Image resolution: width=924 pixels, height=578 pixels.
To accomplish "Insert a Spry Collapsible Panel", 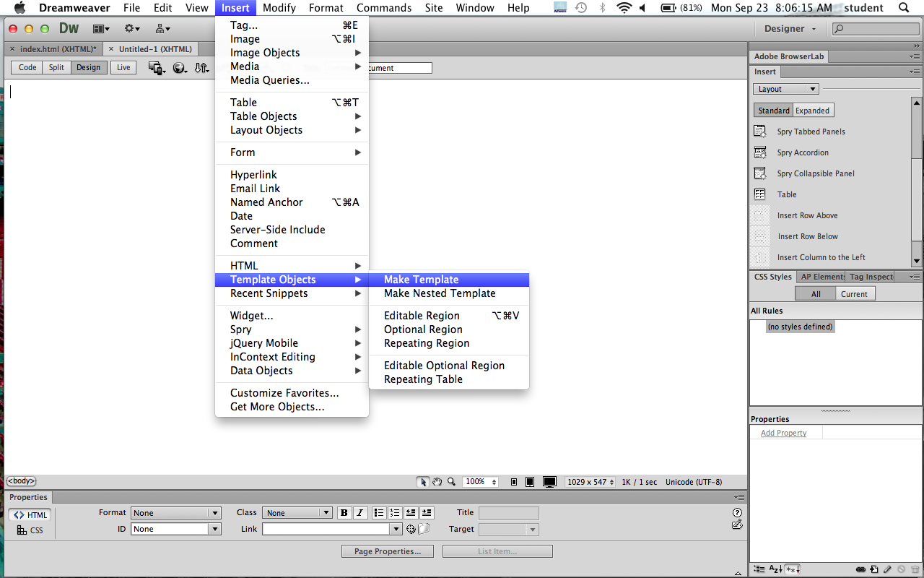I will coord(804,173).
